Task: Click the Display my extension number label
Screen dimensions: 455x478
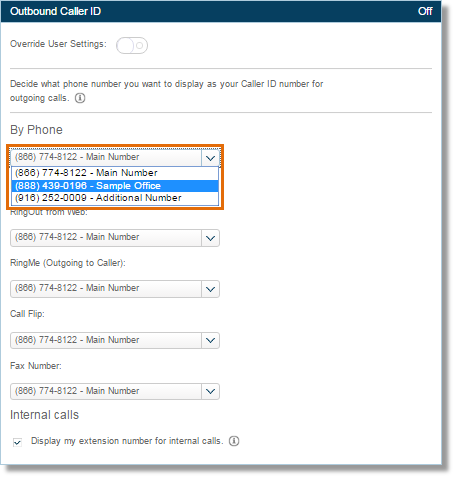Action: [127, 441]
